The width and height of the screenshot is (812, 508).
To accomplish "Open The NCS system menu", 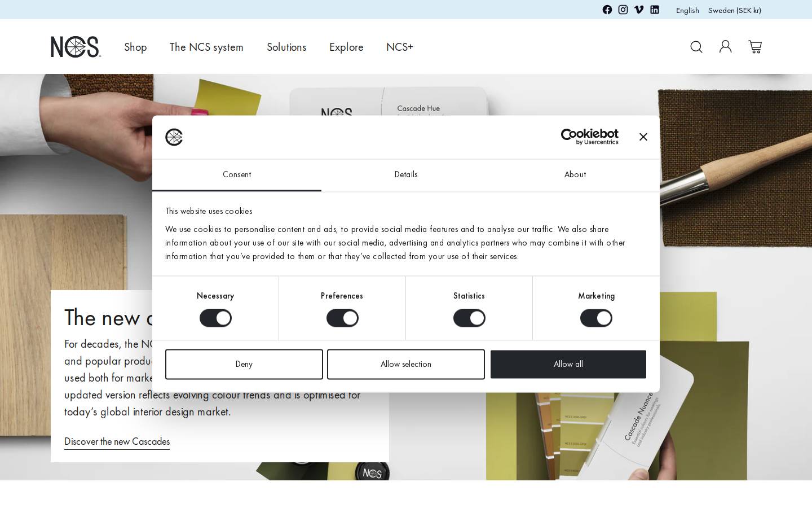I will (206, 47).
